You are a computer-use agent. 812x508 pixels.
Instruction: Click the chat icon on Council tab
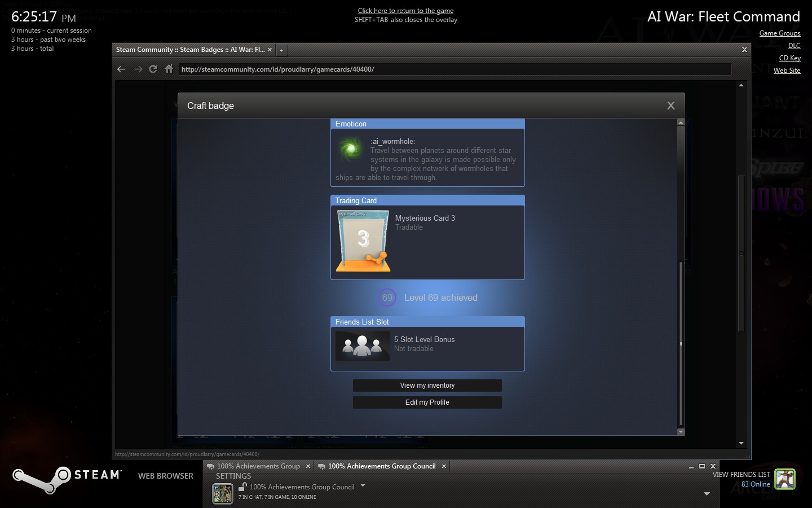click(x=321, y=466)
